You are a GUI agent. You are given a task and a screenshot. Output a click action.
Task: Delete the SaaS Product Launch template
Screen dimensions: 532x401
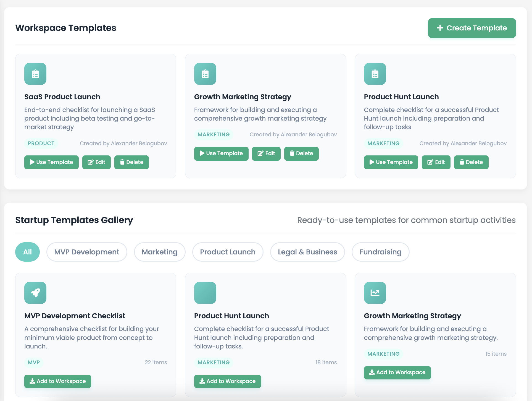pyautogui.click(x=131, y=162)
